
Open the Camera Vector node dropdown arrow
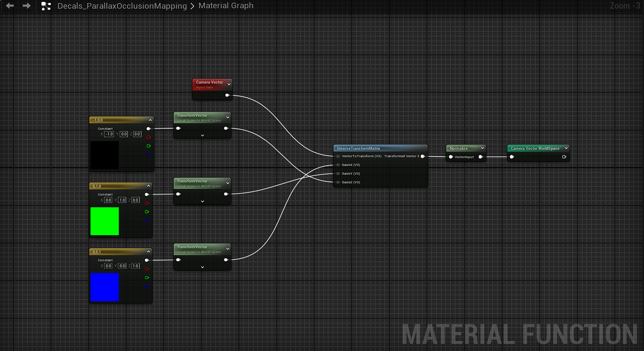tap(229, 84)
